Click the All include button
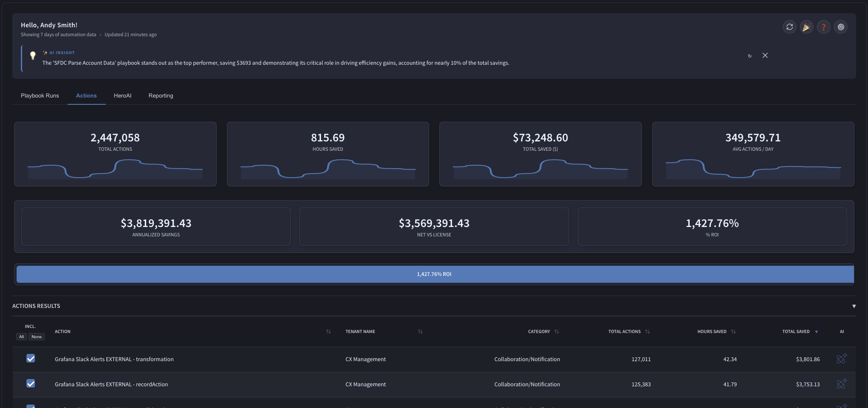Viewport: 868px width, 408px height. pos(21,336)
